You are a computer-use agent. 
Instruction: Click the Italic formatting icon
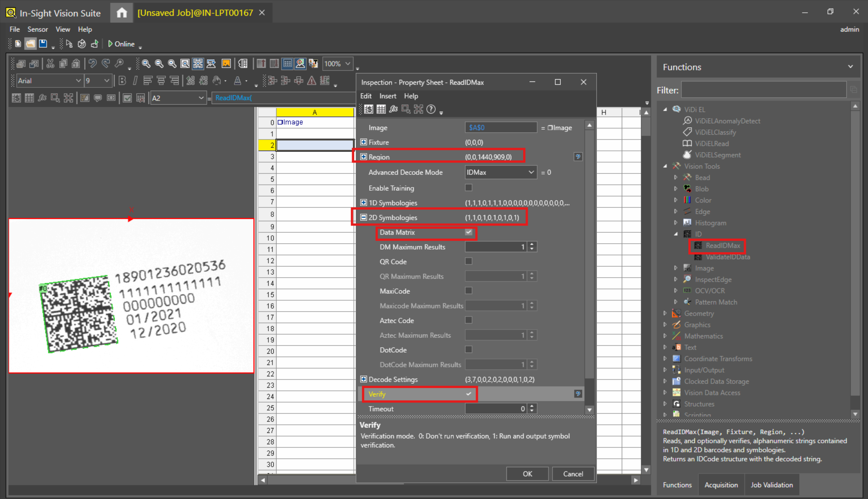pos(135,81)
